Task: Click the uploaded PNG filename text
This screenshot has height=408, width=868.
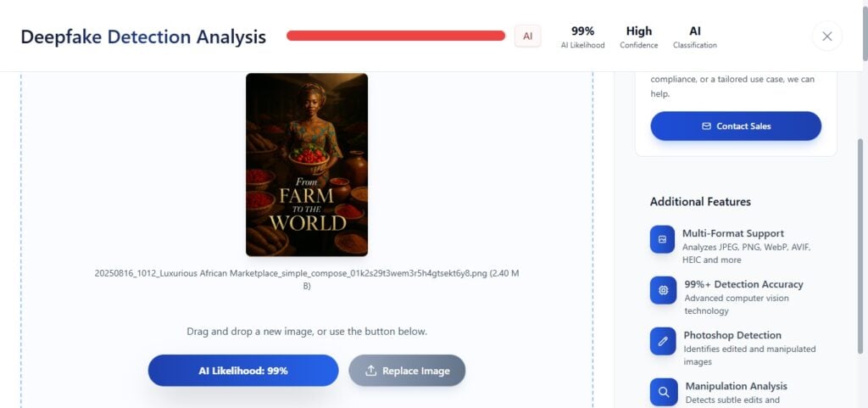Action: pyautogui.click(x=307, y=280)
